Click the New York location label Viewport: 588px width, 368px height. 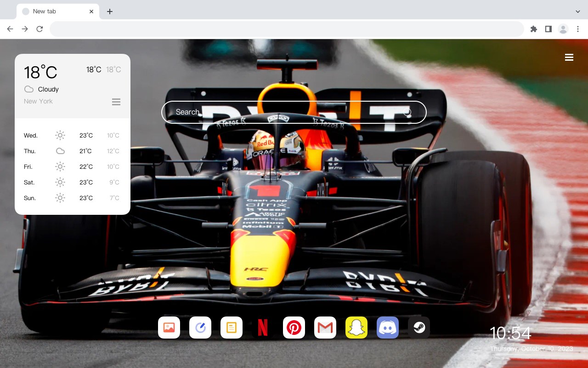[38, 101]
